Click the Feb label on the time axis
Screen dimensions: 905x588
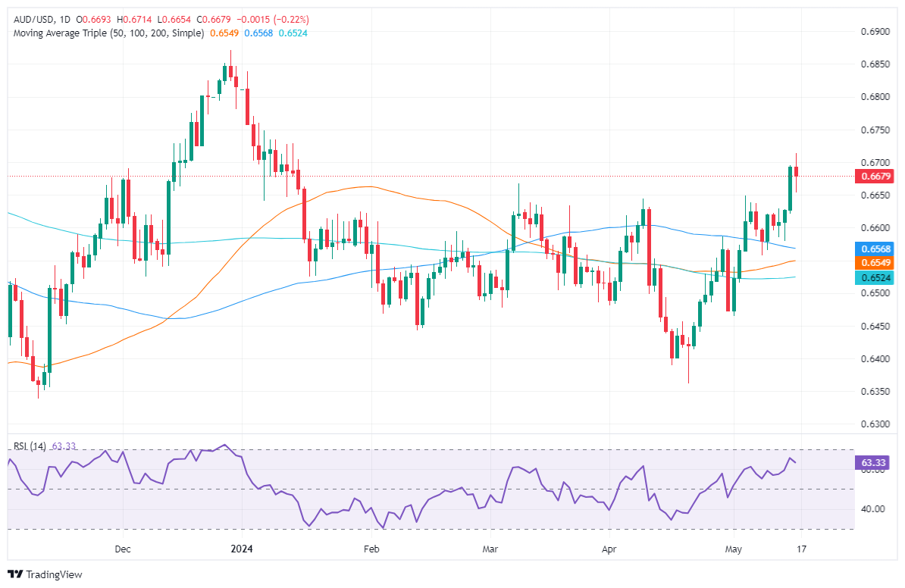pyautogui.click(x=371, y=548)
